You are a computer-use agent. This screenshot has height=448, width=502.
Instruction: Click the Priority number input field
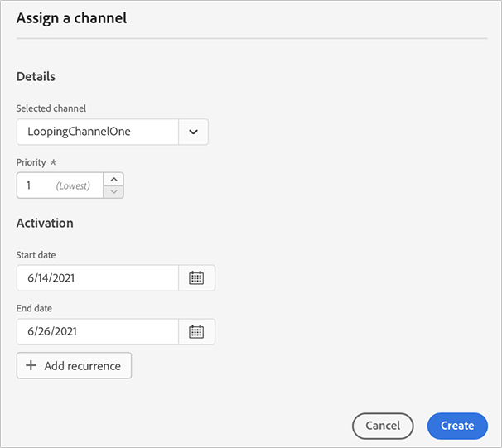[60, 185]
